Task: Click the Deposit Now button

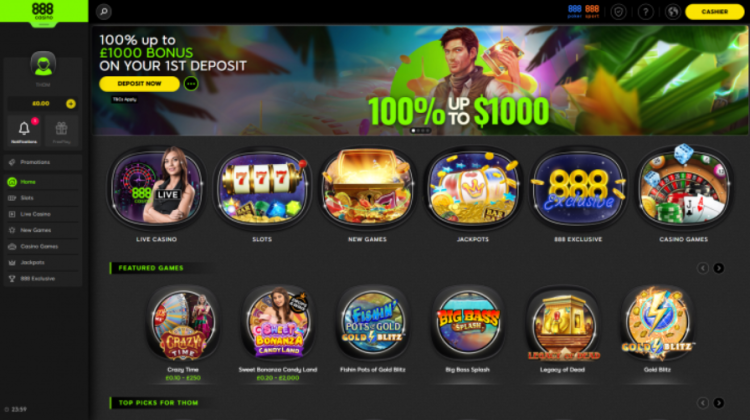Action: tap(139, 84)
